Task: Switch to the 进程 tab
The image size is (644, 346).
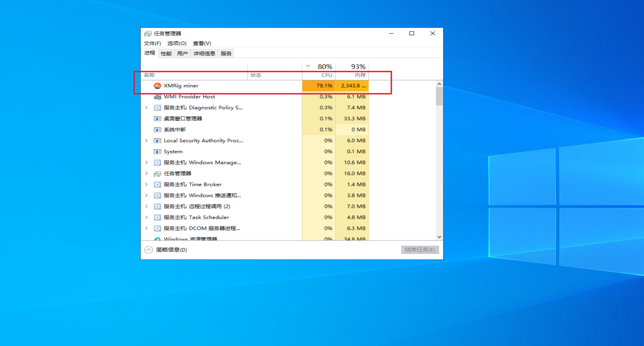Action: tap(149, 53)
